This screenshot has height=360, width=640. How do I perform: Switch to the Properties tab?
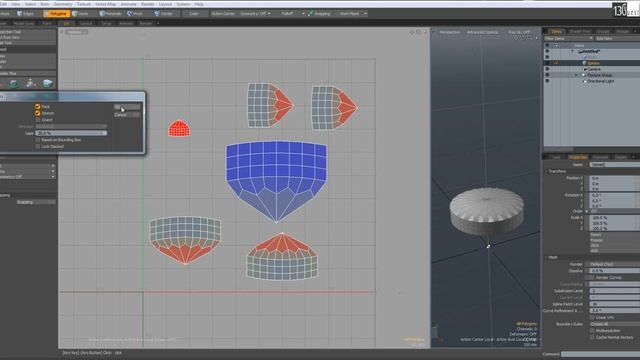(x=578, y=157)
